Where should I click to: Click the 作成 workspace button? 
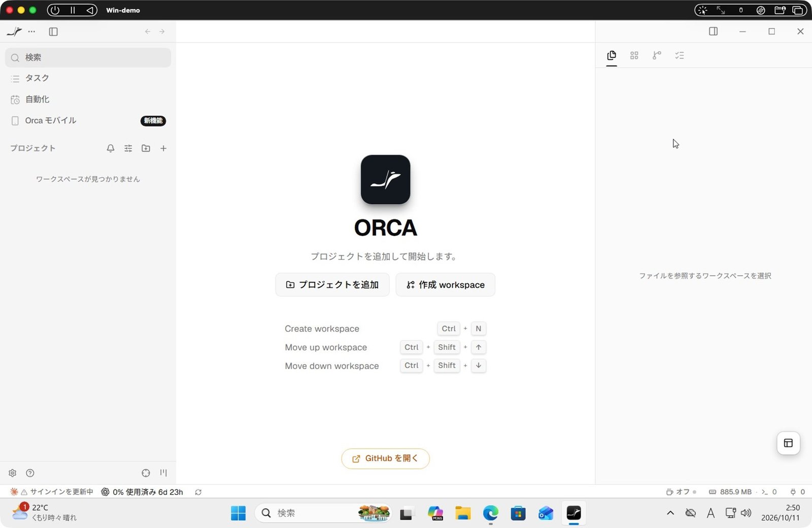point(446,285)
